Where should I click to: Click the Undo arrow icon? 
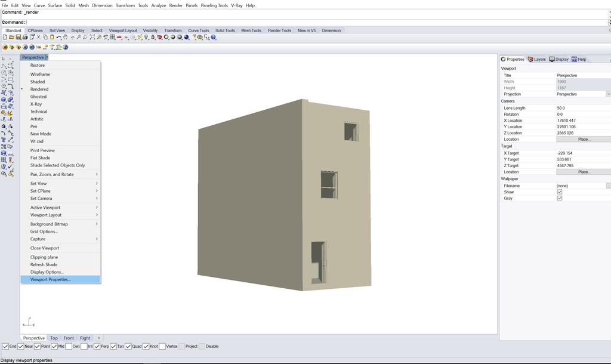(58, 37)
